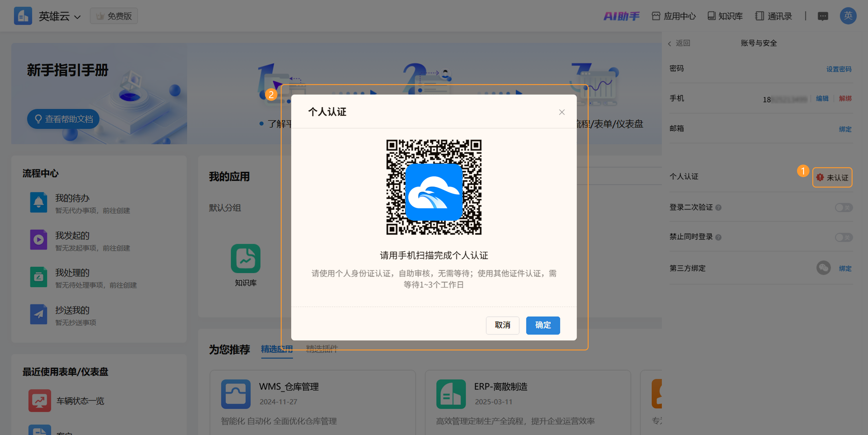Image resolution: width=868 pixels, height=435 pixels.
Task: Click the 免费版 plan badge
Action: click(114, 16)
